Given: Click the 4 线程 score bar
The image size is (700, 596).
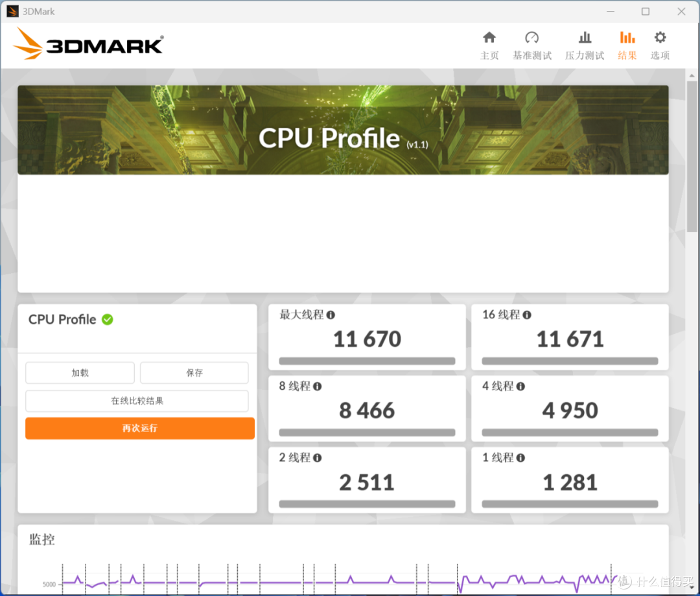Looking at the screenshot, I should click(x=570, y=433).
